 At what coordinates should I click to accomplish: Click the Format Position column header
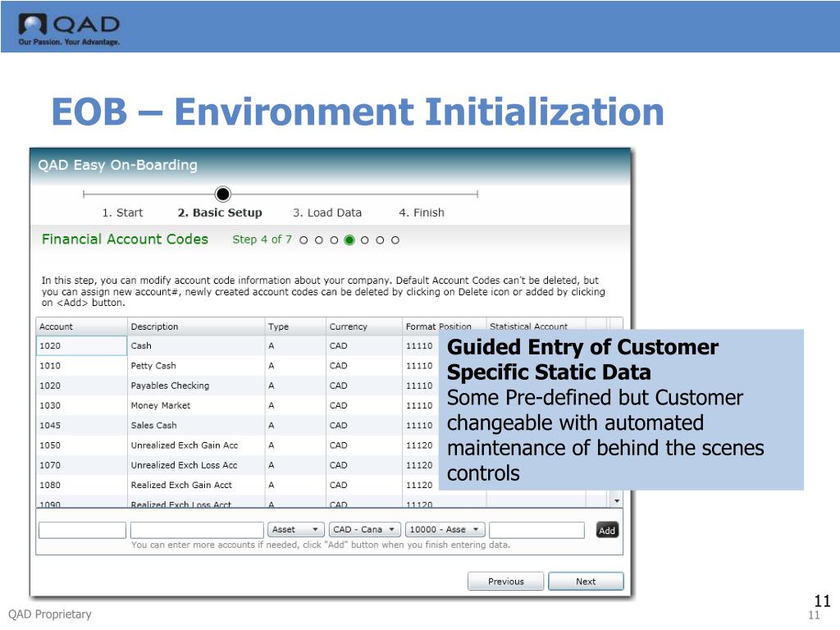[x=444, y=326]
